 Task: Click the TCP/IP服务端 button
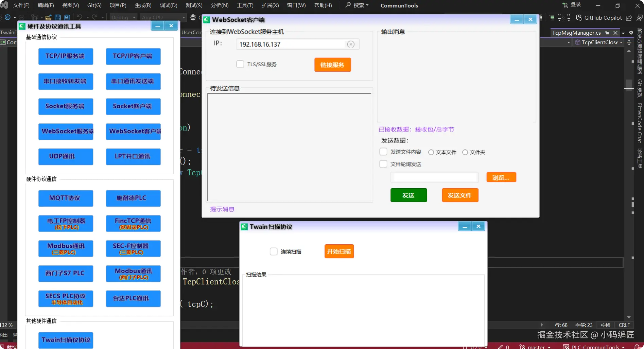point(65,56)
